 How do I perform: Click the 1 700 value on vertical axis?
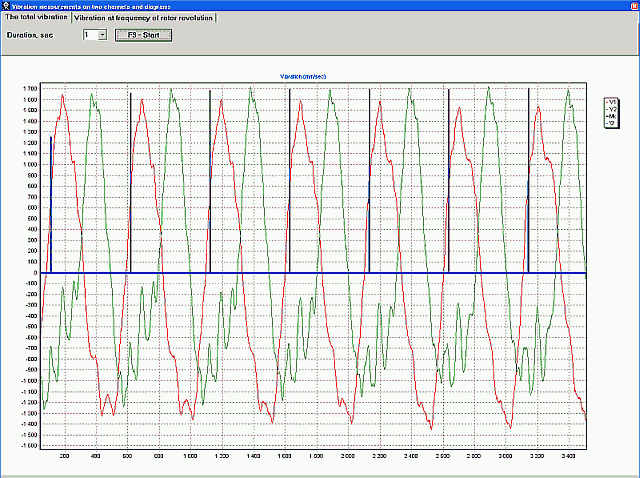[x=30, y=89]
